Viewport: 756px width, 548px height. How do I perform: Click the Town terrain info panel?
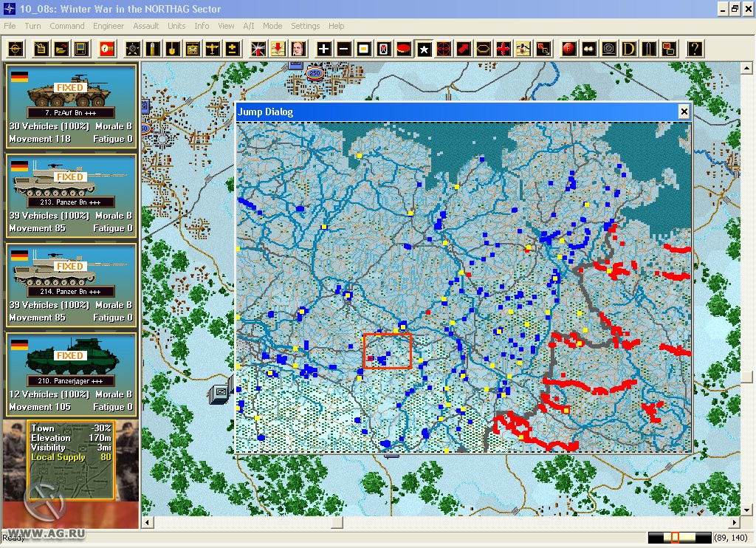click(x=71, y=460)
